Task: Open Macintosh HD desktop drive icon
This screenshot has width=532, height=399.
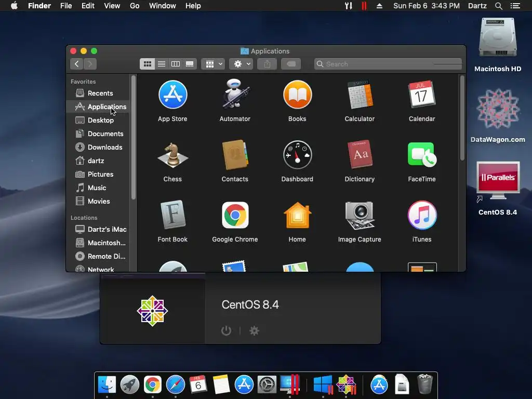Action: (x=498, y=38)
